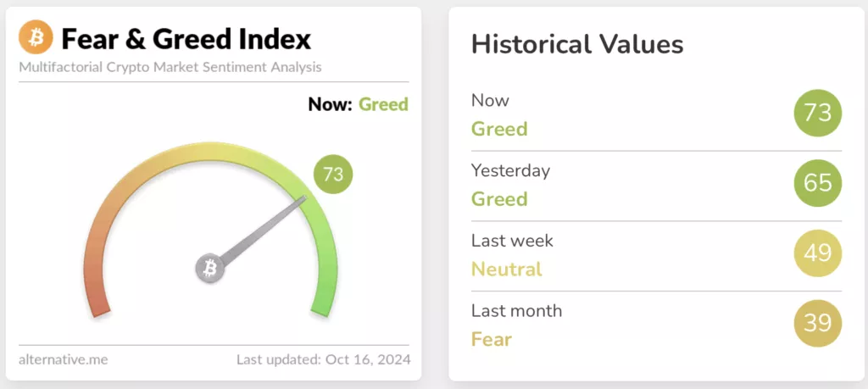868x389 pixels.
Task: Open the alternative.me source link
Action: click(63, 359)
